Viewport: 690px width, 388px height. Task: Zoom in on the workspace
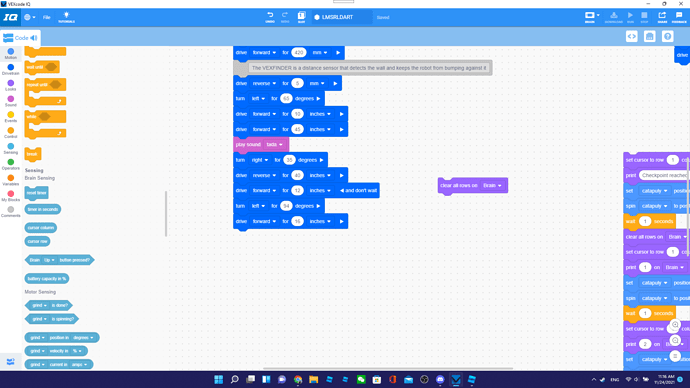click(x=675, y=325)
